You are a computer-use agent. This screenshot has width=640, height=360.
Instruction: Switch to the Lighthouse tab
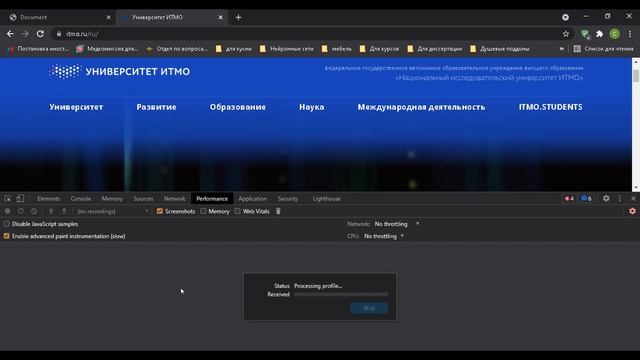327,198
